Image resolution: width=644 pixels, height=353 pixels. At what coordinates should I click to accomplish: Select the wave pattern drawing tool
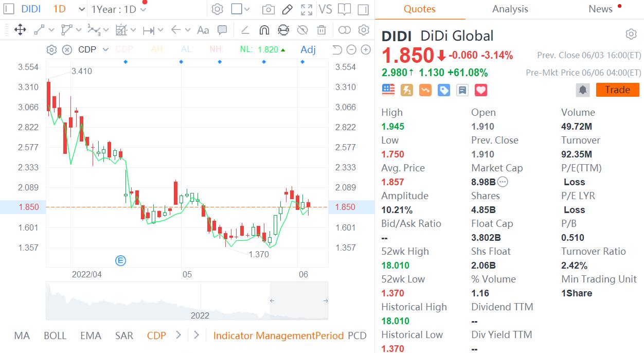click(94, 30)
